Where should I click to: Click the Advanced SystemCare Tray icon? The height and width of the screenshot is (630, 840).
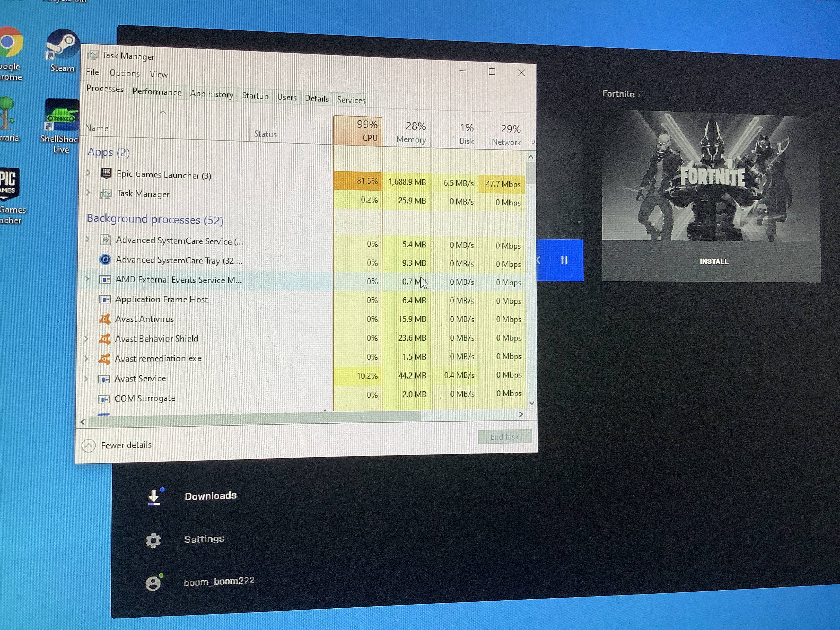click(x=105, y=259)
